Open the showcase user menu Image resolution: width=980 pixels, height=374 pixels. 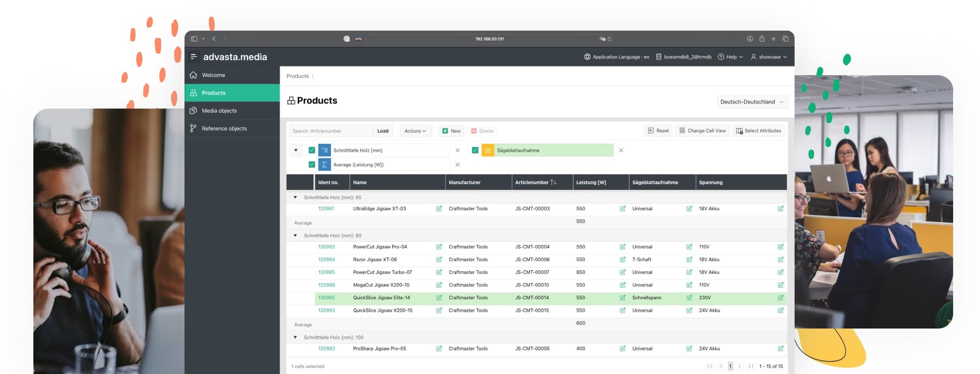769,57
